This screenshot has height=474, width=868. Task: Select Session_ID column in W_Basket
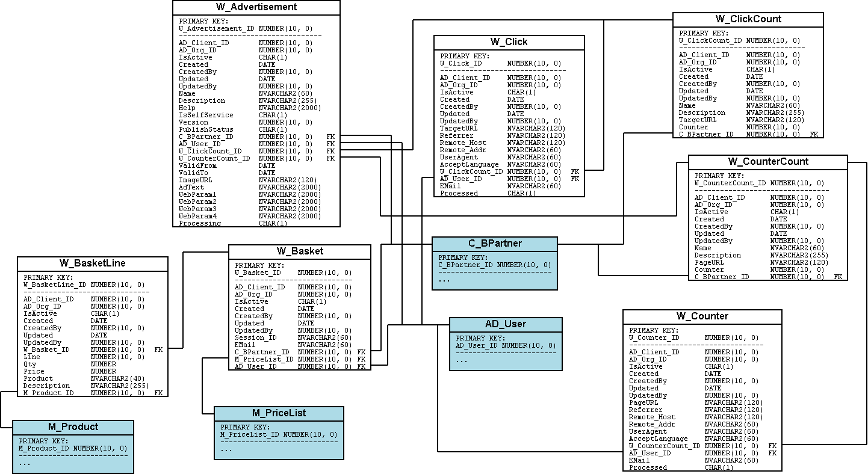click(255, 337)
